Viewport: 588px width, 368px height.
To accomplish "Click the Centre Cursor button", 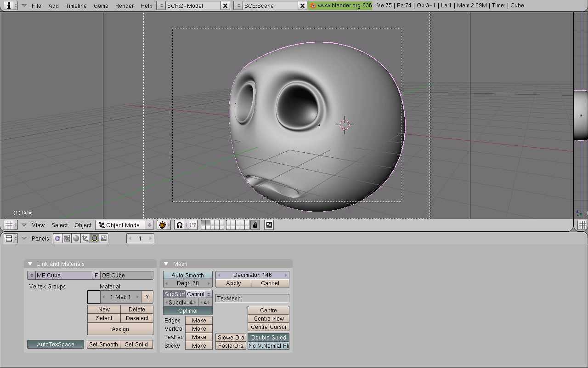I will tap(269, 327).
